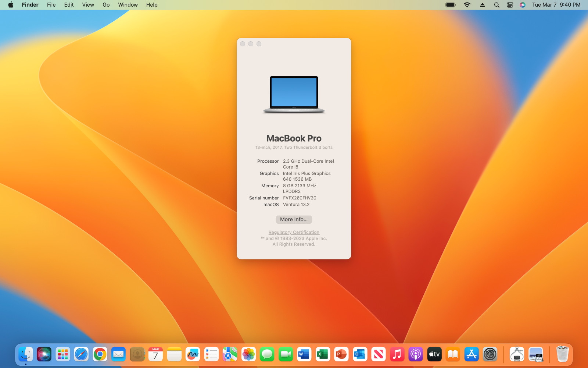Image resolution: width=588 pixels, height=368 pixels.
Task: Launch the App Store
Action: point(471,354)
